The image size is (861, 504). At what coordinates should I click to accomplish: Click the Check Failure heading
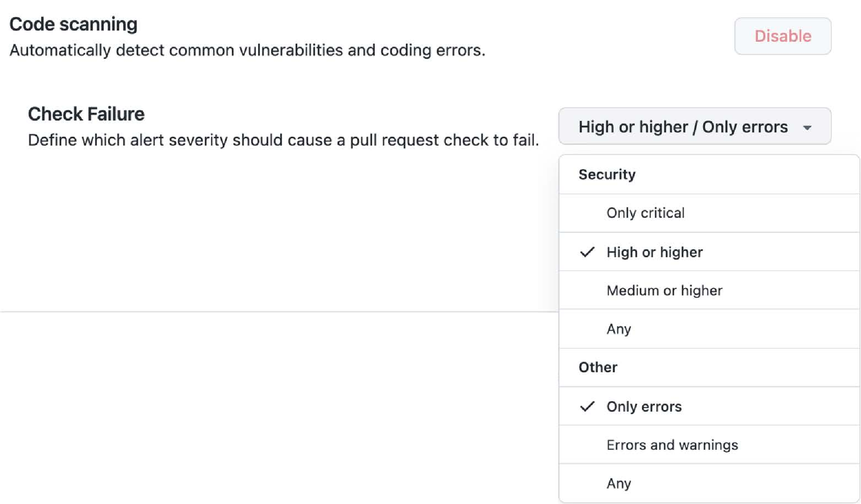coord(86,114)
